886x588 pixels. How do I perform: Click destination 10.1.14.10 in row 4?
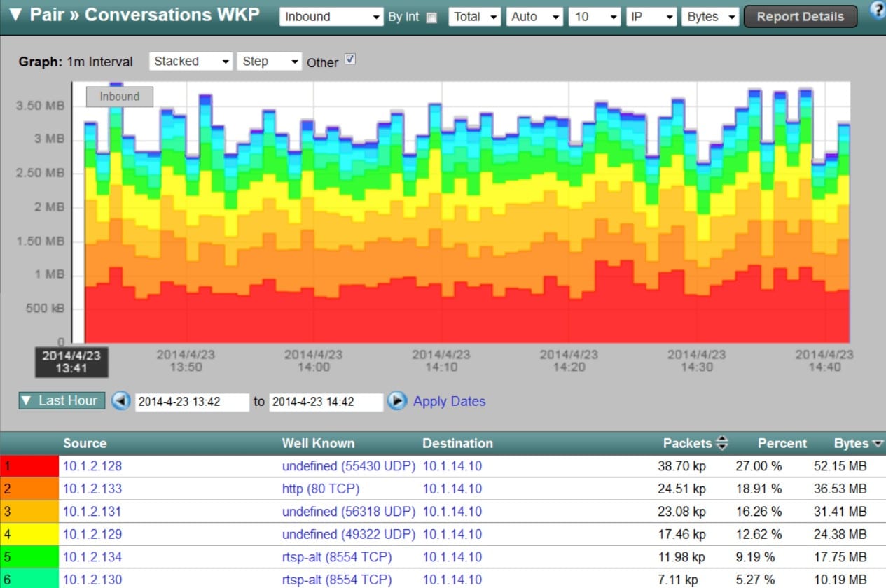point(452,534)
